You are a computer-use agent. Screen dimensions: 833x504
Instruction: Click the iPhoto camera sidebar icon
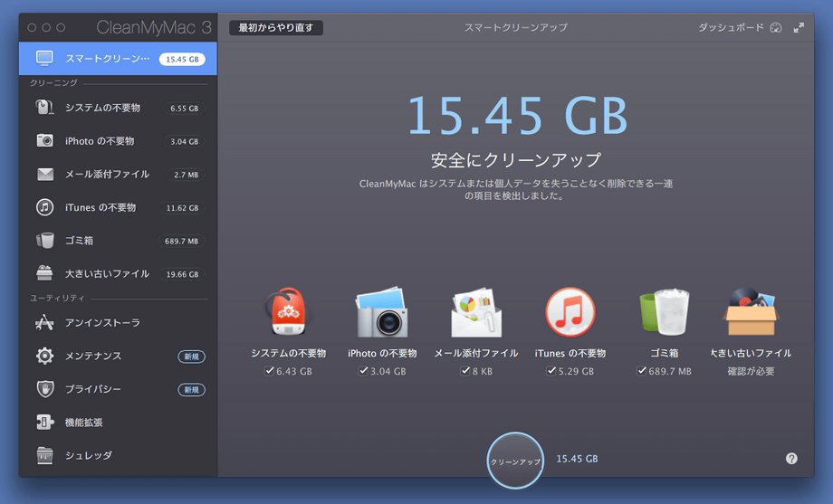(x=44, y=141)
